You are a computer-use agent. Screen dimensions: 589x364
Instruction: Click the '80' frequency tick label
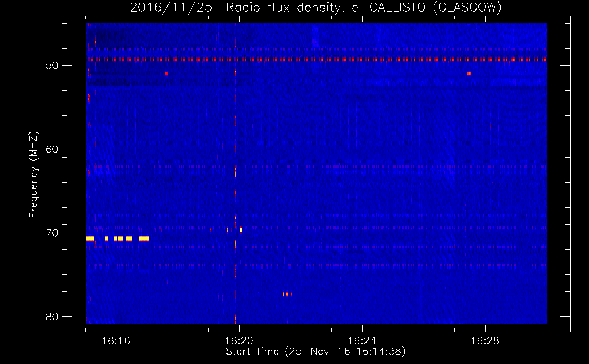52,317
